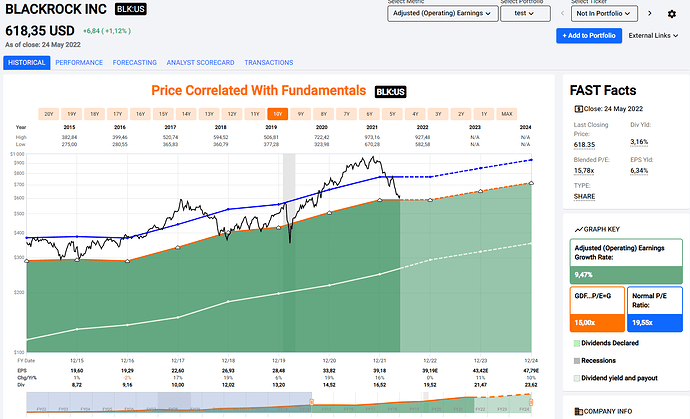Viewport: 690px width, 419px height.
Task: Click the BLK:US badge in the chart title
Action: tap(390, 92)
